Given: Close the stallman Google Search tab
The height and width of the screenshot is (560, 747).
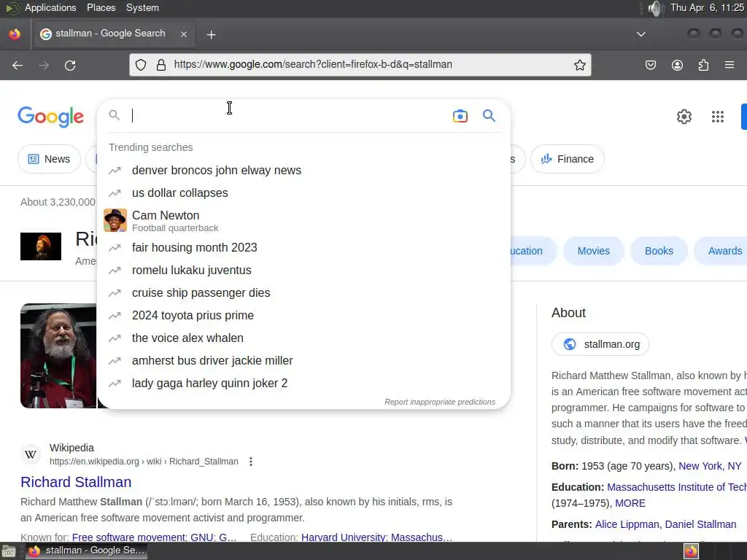Looking at the screenshot, I should click(184, 34).
